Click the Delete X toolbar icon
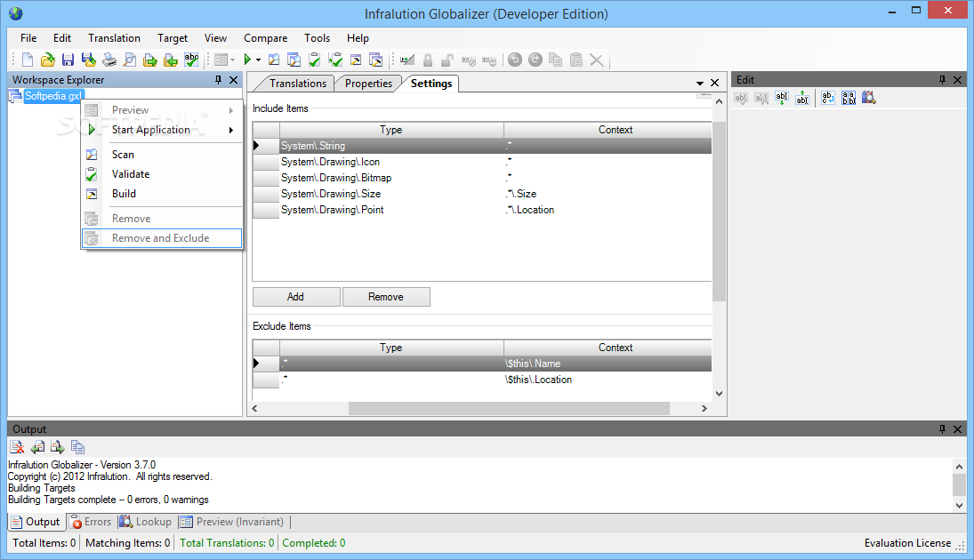Screen dimensions: 974x560 (596, 60)
